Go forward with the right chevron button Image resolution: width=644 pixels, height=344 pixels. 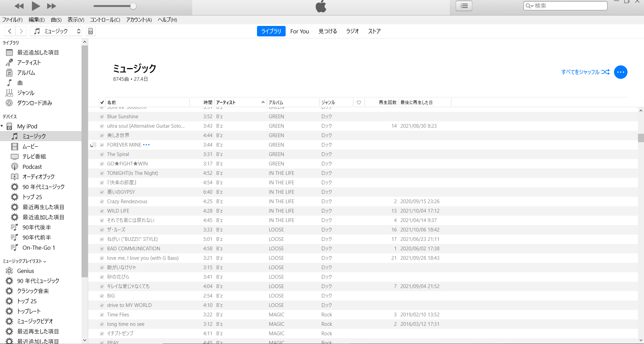click(21, 31)
